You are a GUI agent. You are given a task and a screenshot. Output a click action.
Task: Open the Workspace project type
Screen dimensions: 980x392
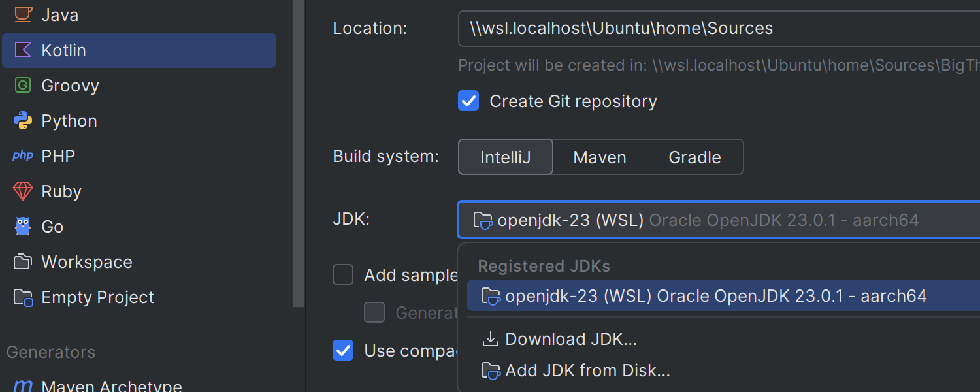[x=86, y=262]
